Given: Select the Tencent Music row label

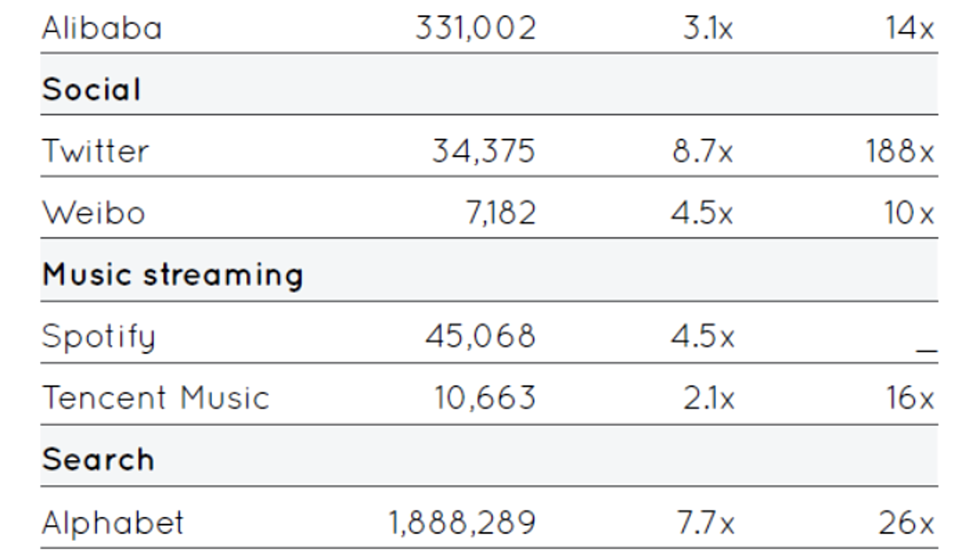Looking at the screenshot, I should pos(156,398).
